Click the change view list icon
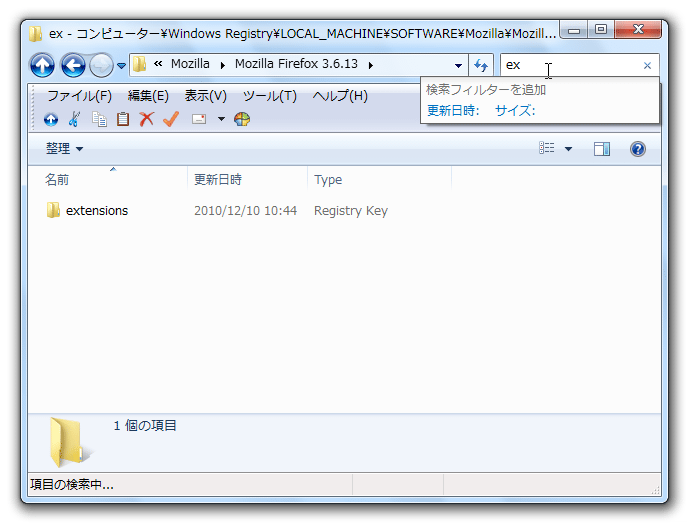Viewport: 692px width, 526px height. pyautogui.click(x=546, y=148)
